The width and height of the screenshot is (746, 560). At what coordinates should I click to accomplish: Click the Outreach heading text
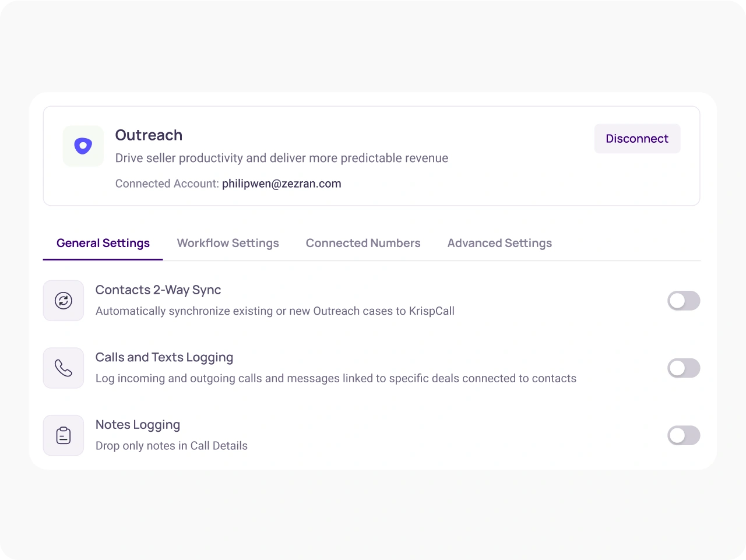point(149,135)
